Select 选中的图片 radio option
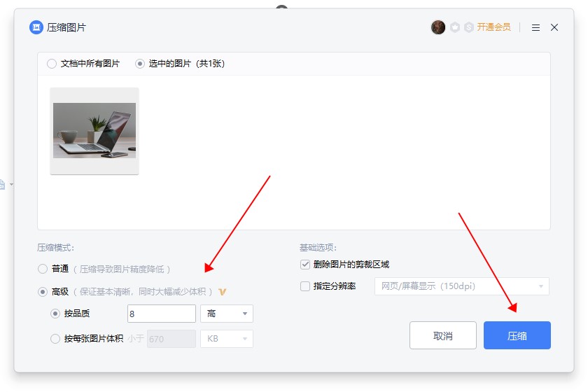The height and width of the screenshot is (392, 588). [140, 64]
